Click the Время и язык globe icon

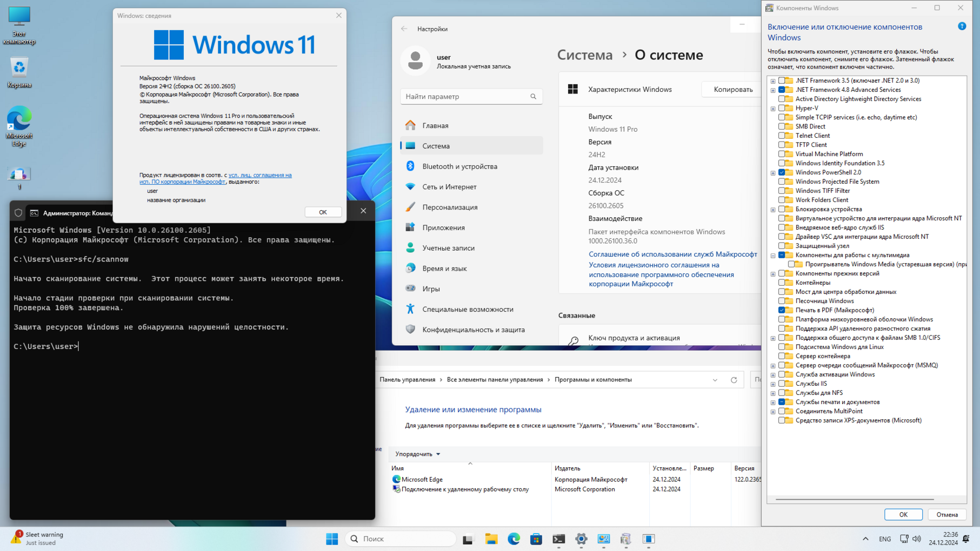(410, 268)
